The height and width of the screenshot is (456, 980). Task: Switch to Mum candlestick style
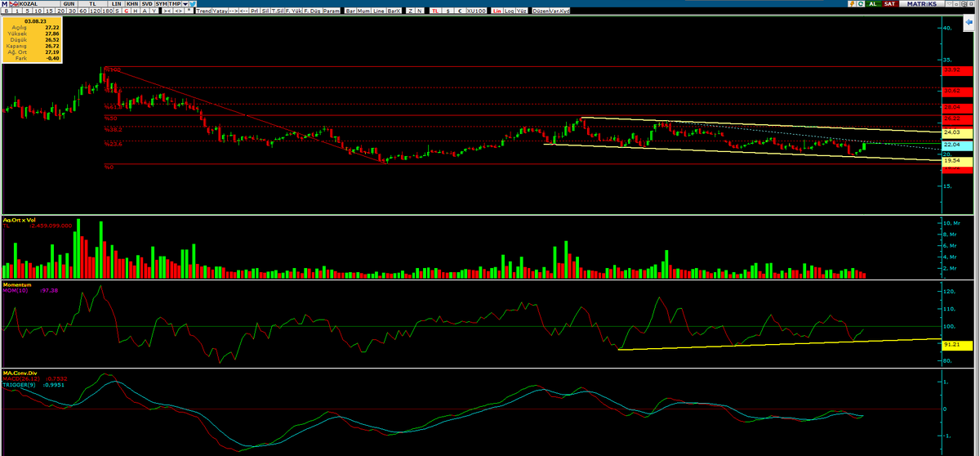tap(364, 11)
